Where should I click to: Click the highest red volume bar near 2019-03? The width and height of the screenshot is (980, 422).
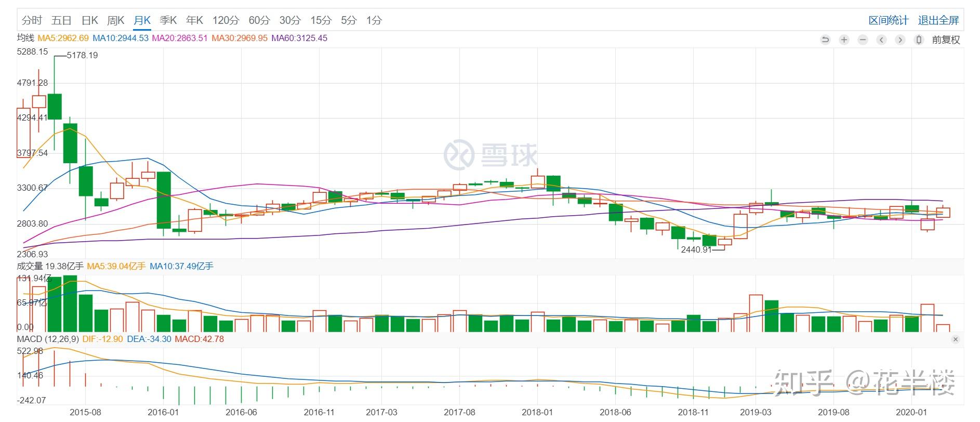tap(756, 313)
